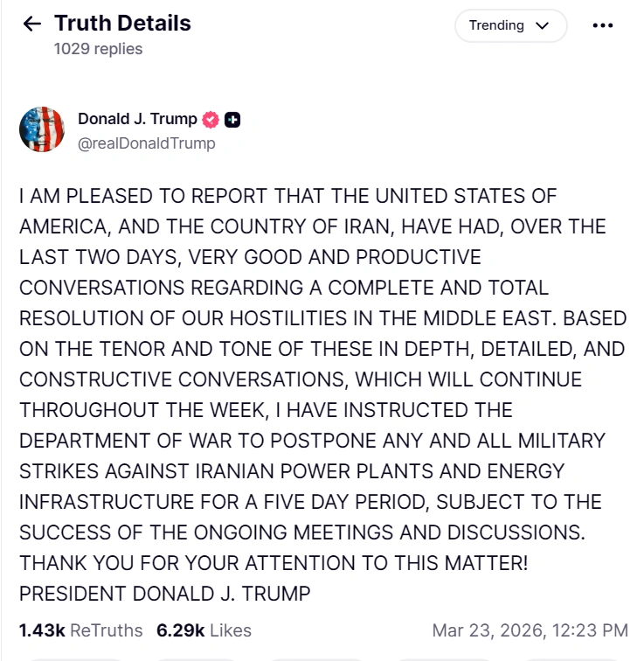Viewport: 644px width, 661px height.
Task: Click the opening line I AM PLEASED TO REPORT
Action: (x=140, y=196)
